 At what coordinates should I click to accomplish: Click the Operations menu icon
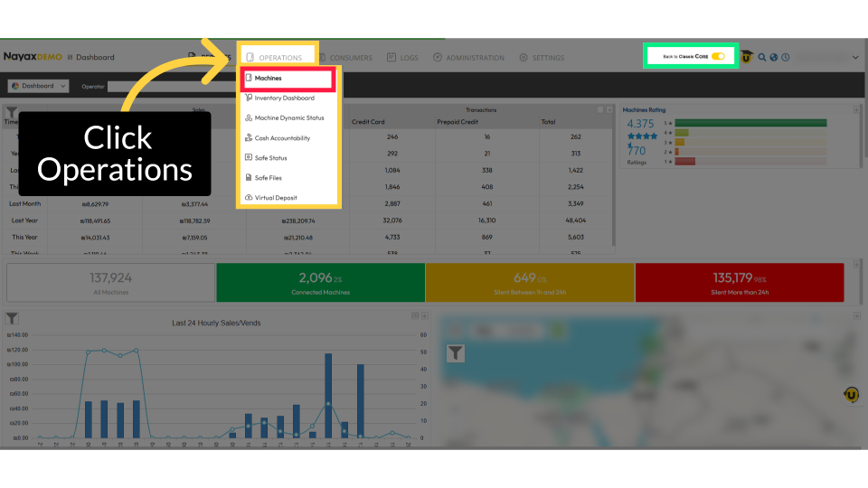click(250, 58)
